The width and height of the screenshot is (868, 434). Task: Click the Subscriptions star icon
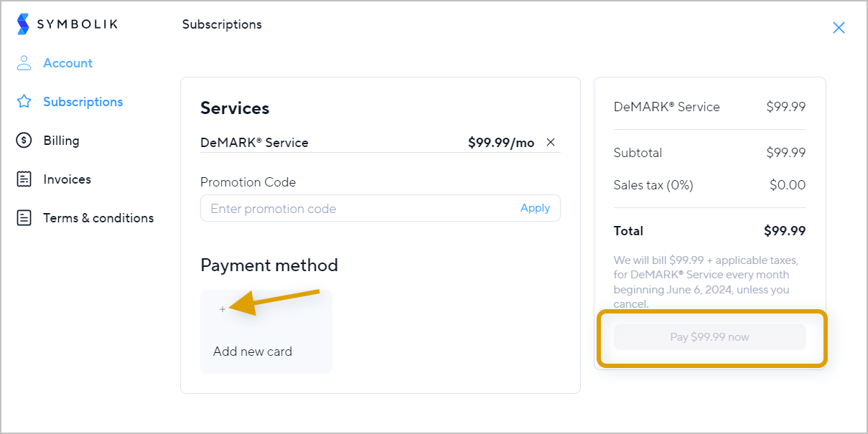tap(24, 102)
